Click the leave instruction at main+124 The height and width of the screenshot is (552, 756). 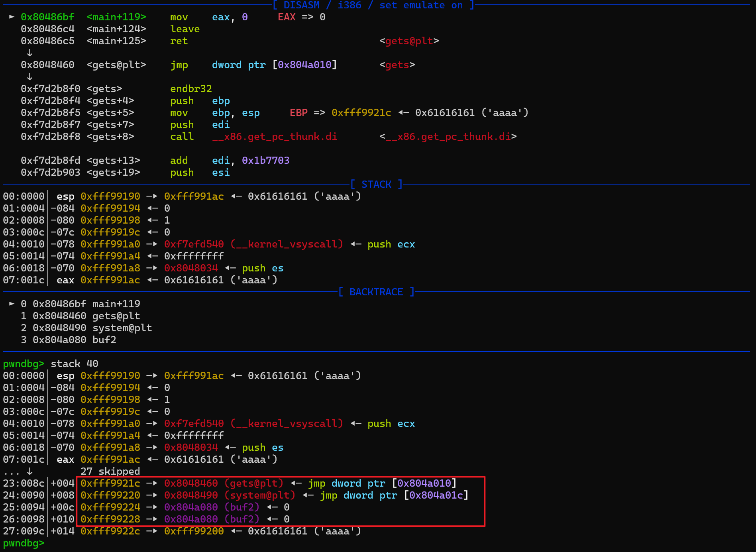tap(185, 29)
